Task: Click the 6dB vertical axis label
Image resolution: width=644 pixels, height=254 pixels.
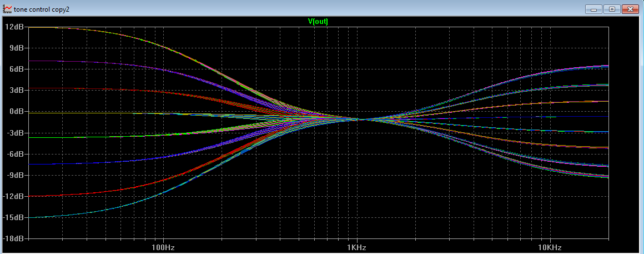Action: click(17, 69)
